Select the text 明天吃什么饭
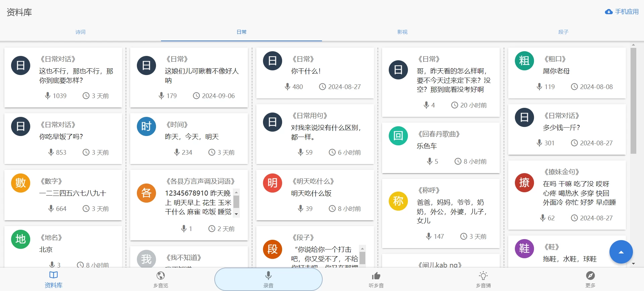 point(311,193)
